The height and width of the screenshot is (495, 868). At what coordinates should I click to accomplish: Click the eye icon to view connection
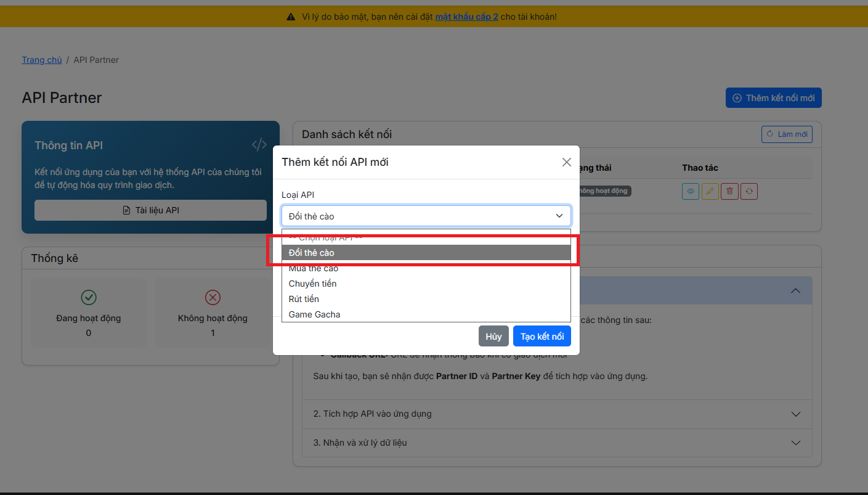(690, 191)
